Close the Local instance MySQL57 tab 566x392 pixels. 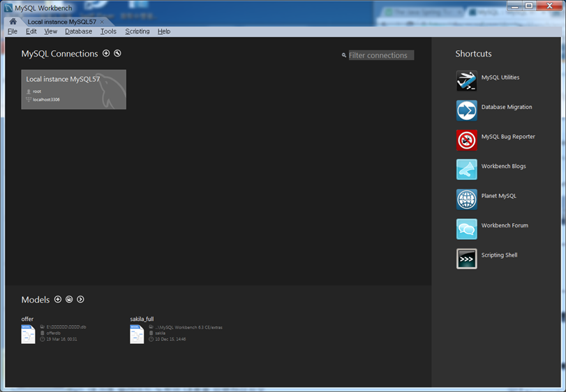tap(102, 22)
